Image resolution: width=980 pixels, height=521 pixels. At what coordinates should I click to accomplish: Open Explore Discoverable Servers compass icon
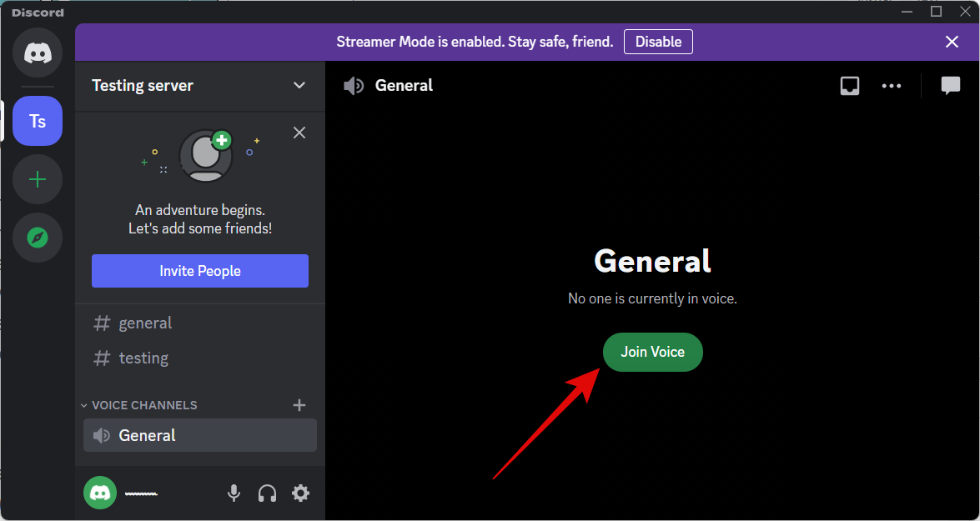coord(38,238)
